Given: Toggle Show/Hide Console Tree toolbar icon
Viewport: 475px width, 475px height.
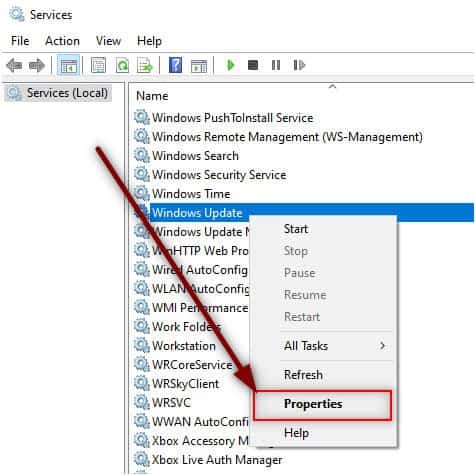Looking at the screenshot, I should pos(69,65).
